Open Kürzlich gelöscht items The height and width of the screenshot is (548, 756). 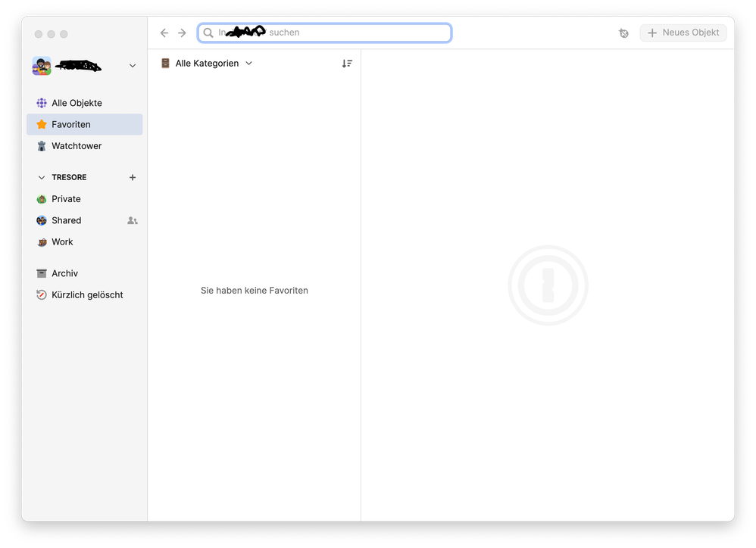pos(86,295)
